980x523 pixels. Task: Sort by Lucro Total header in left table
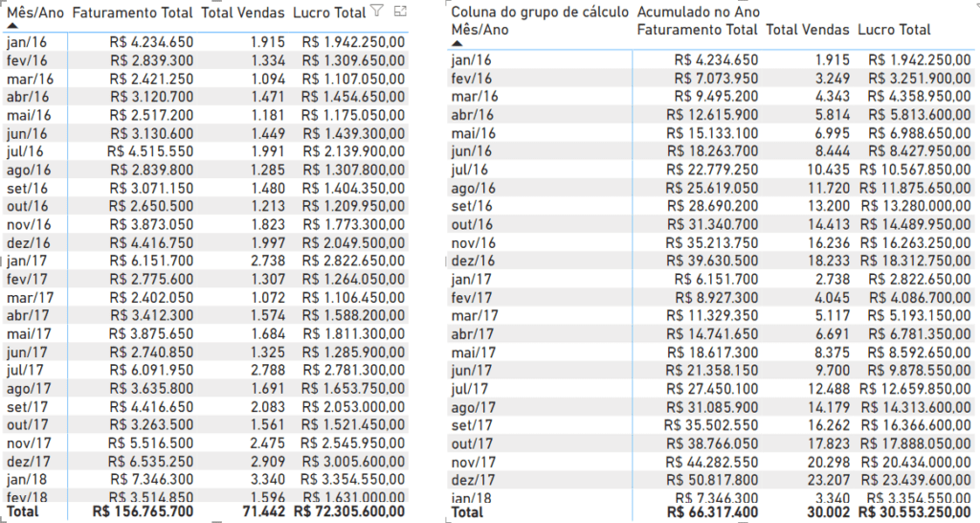pyautogui.click(x=329, y=12)
